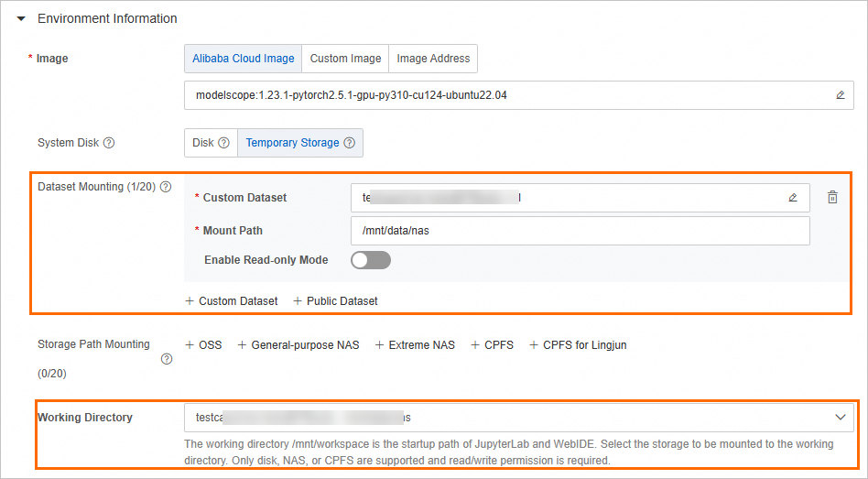Open the Working Directory dropdown
This screenshot has height=479, width=868.
841,418
